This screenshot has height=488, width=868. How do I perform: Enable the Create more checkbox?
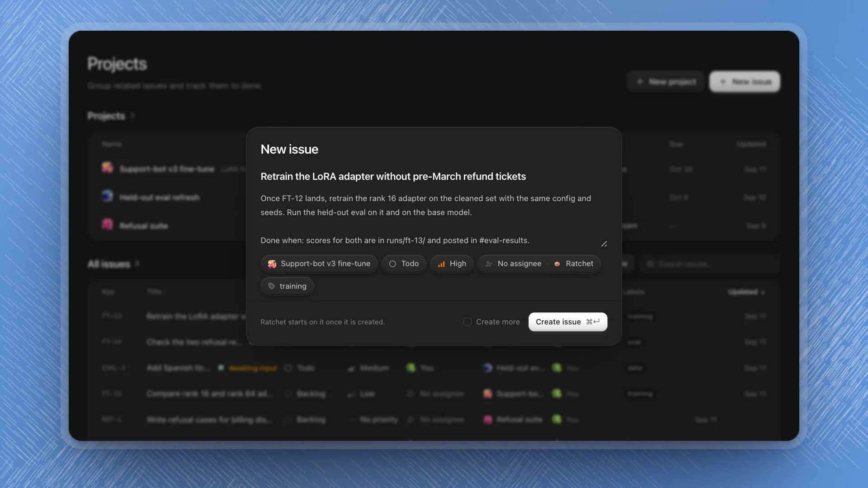[x=467, y=322]
